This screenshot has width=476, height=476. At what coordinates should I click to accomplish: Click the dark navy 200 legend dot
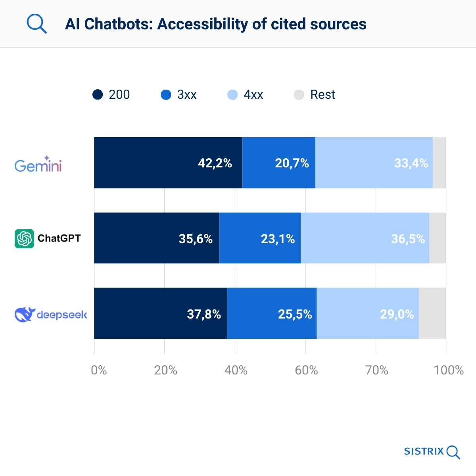(x=98, y=95)
